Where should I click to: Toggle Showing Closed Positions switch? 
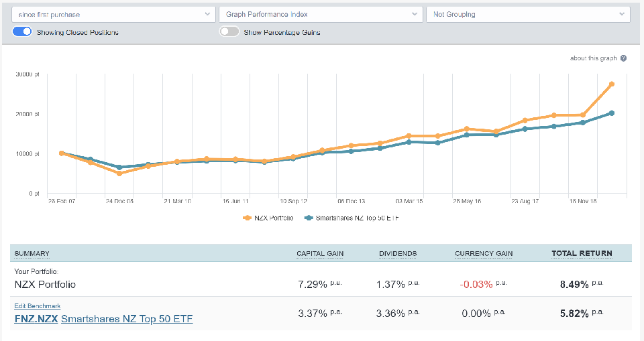(x=22, y=32)
